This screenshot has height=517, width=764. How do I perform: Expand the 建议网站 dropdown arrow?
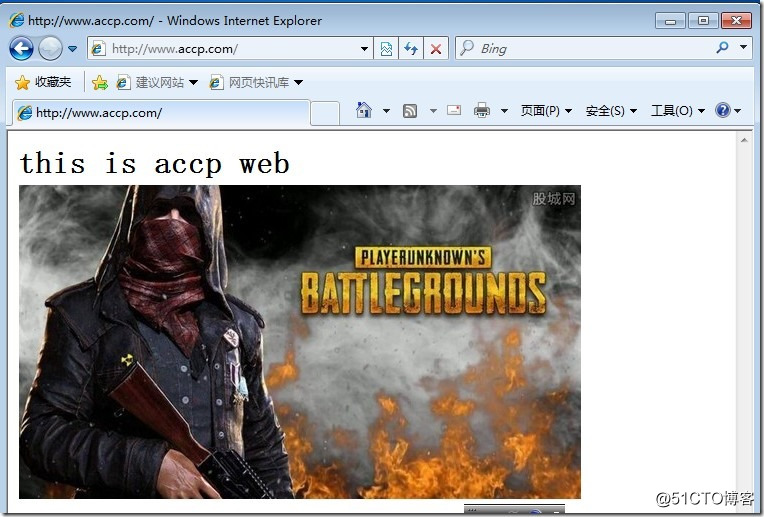point(193,82)
